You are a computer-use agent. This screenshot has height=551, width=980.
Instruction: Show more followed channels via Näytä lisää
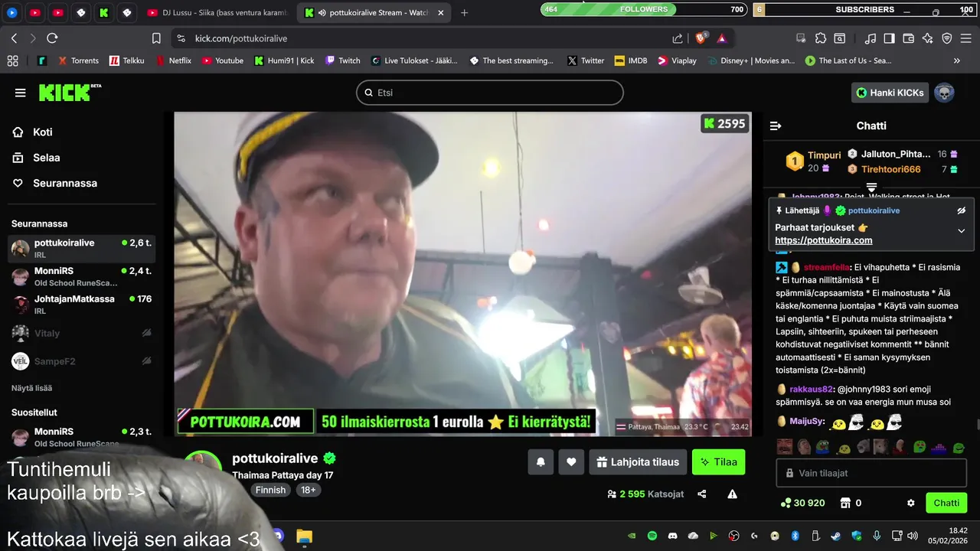(x=31, y=388)
